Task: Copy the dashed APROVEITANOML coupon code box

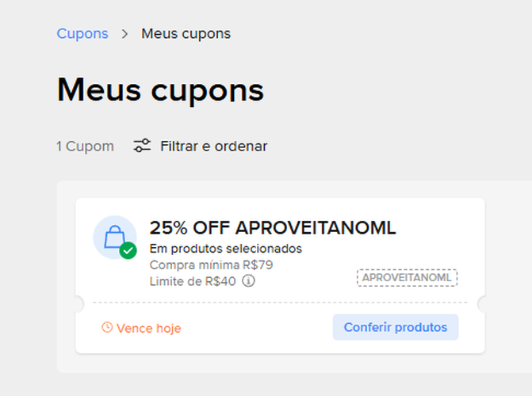Action: pos(408,278)
